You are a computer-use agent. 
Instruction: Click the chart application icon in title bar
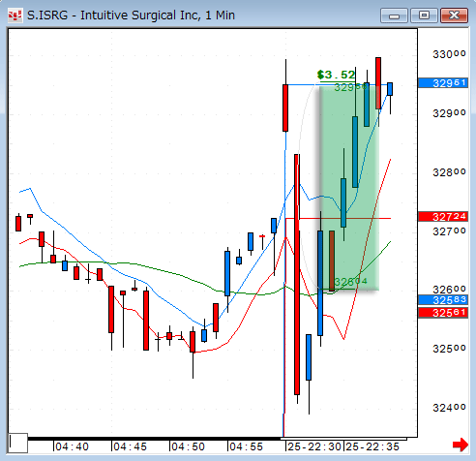point(15,15)
